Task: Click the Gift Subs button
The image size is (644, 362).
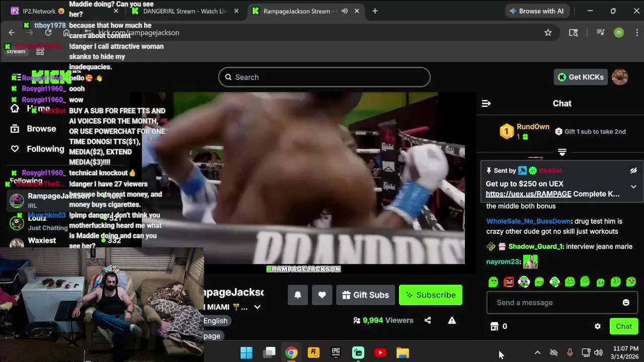Action: [365, 295]
